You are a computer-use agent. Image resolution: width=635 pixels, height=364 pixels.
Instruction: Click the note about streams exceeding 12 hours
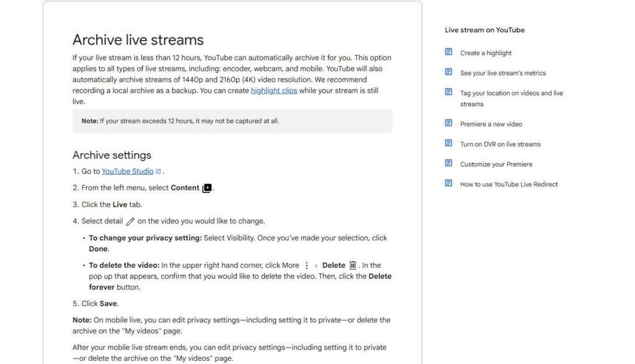tap(233, 121)
